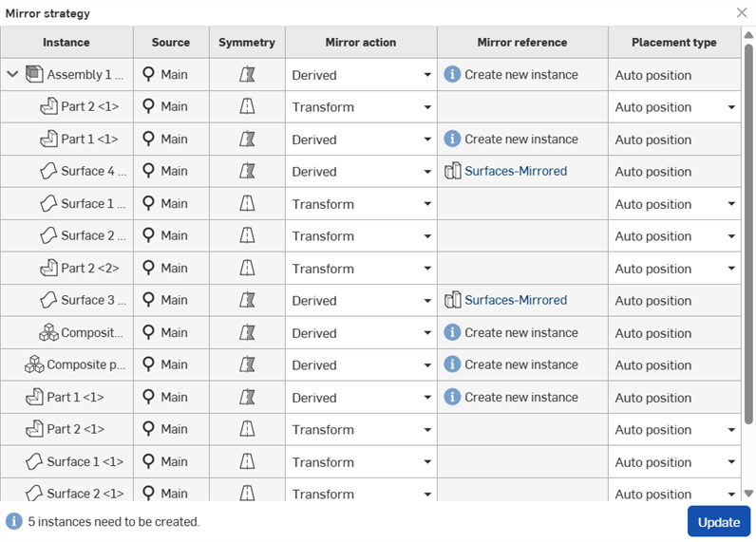Click the info icon beside the instances message
This screenshot has height=542, width=756.
[14, 521]
